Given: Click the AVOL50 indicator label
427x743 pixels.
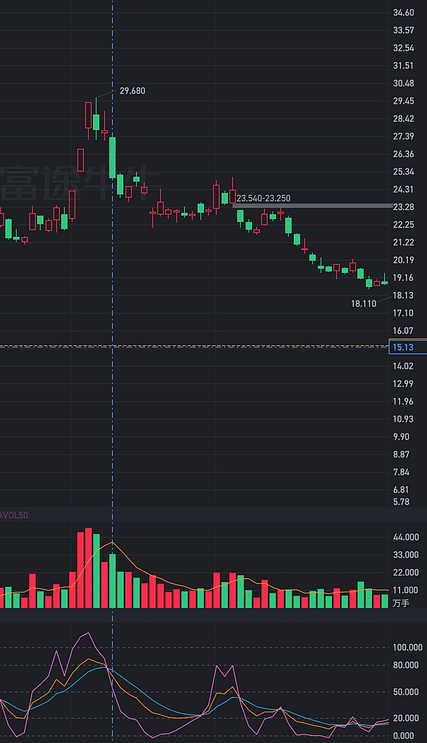Looking at the screenshot, I should [x=15, y=515].
